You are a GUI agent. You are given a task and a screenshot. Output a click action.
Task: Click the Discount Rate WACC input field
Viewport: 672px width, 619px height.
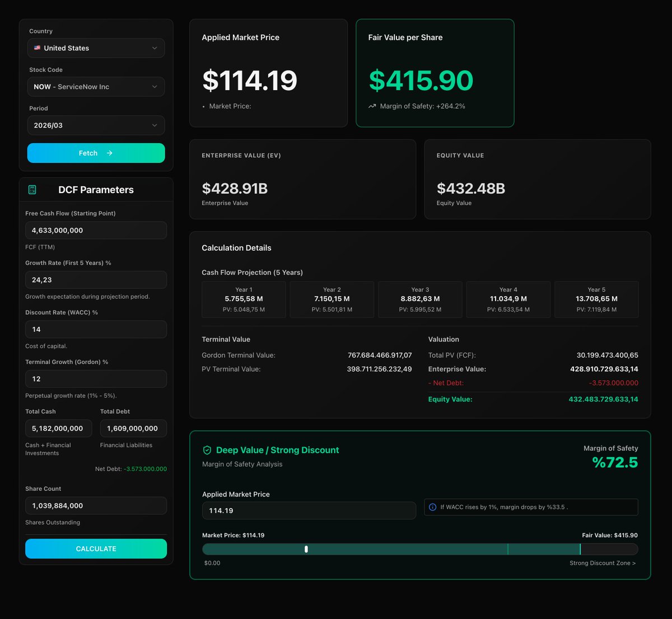[96, 329]
